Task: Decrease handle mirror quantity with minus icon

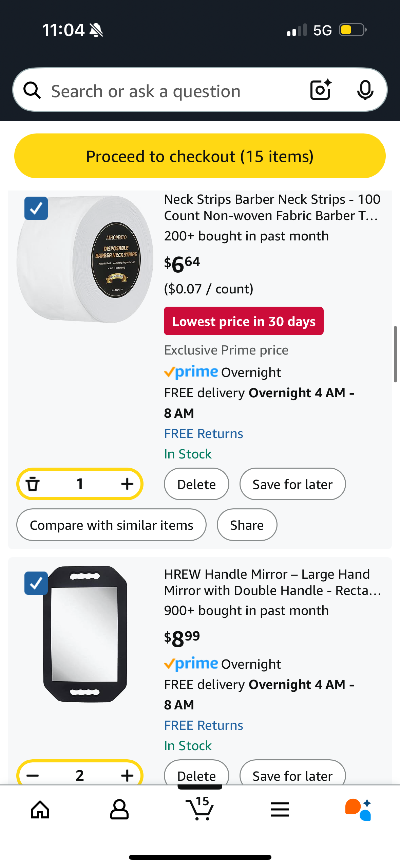Action: pos(33,775)
